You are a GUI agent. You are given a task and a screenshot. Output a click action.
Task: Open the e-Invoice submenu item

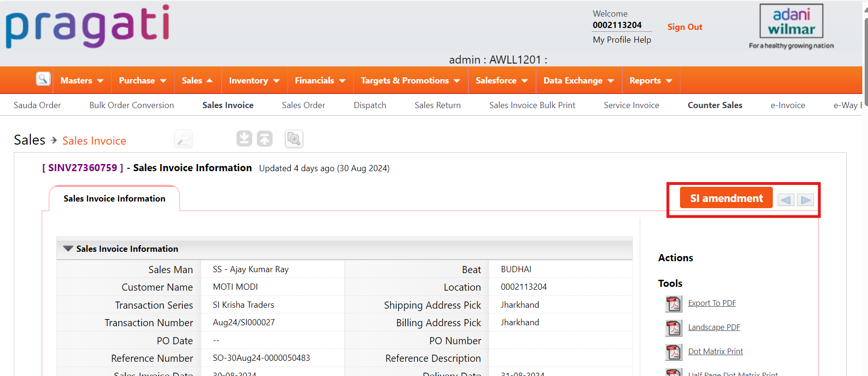pos(788,105)
